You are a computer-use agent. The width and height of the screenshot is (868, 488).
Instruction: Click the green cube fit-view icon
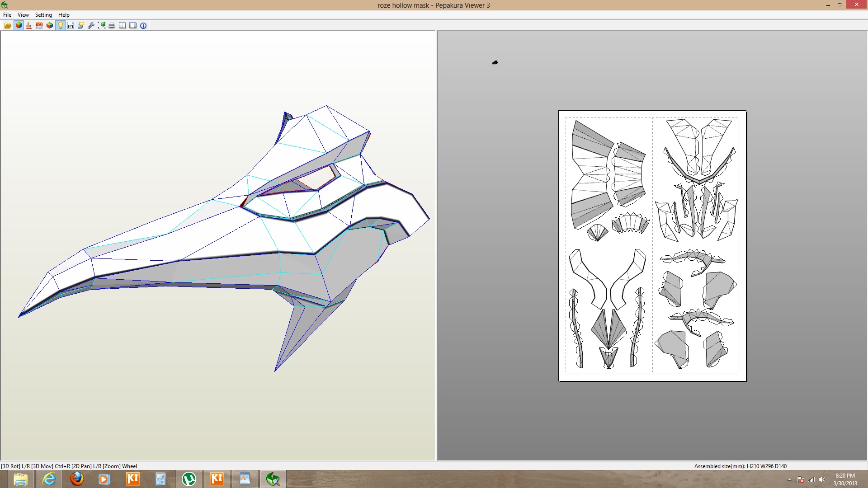coord(102,26)
